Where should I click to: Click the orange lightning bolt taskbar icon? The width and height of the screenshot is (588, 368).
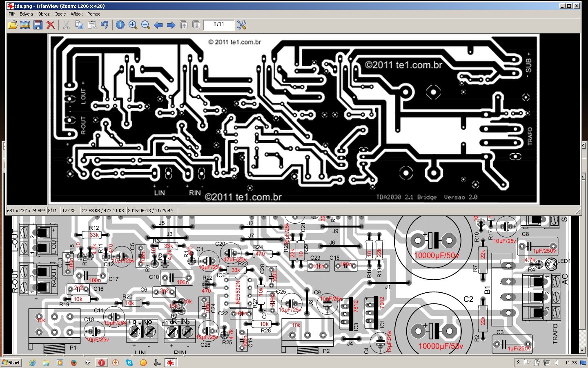[x=116, y=363]
